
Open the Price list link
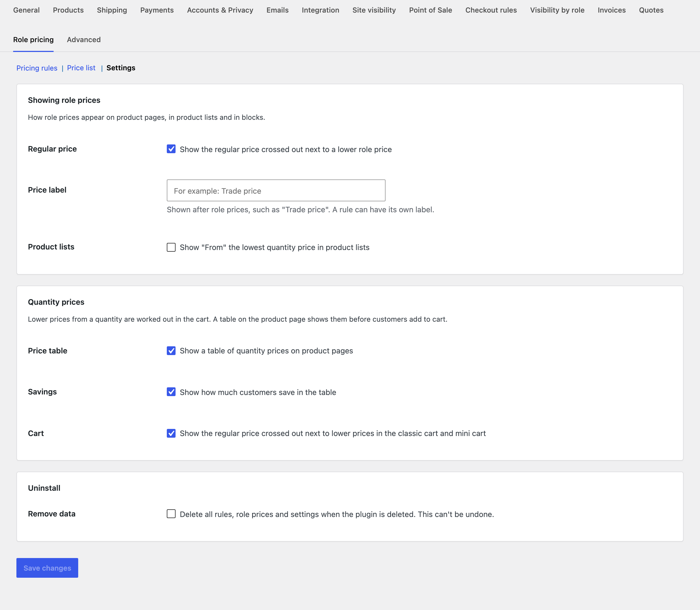pyautogui.click(x=81, y=68)
